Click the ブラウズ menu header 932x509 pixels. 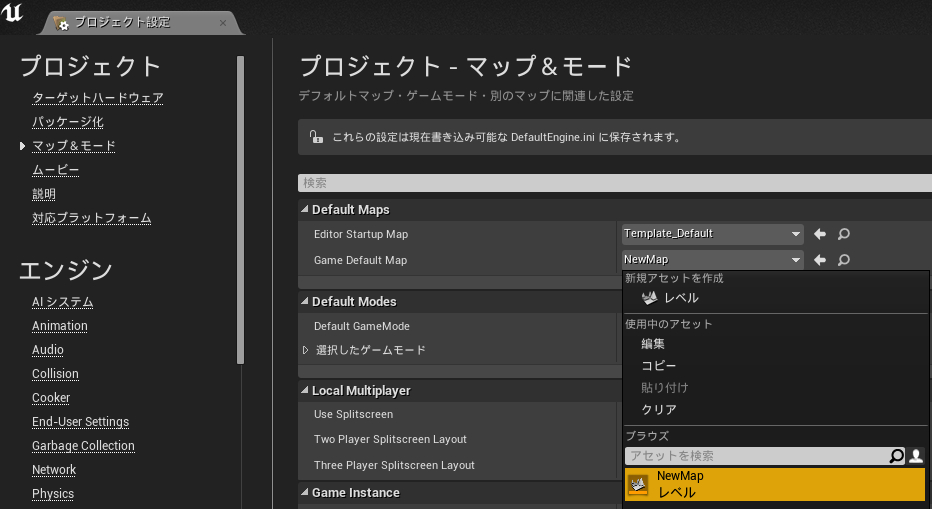(x=647, y=435)
